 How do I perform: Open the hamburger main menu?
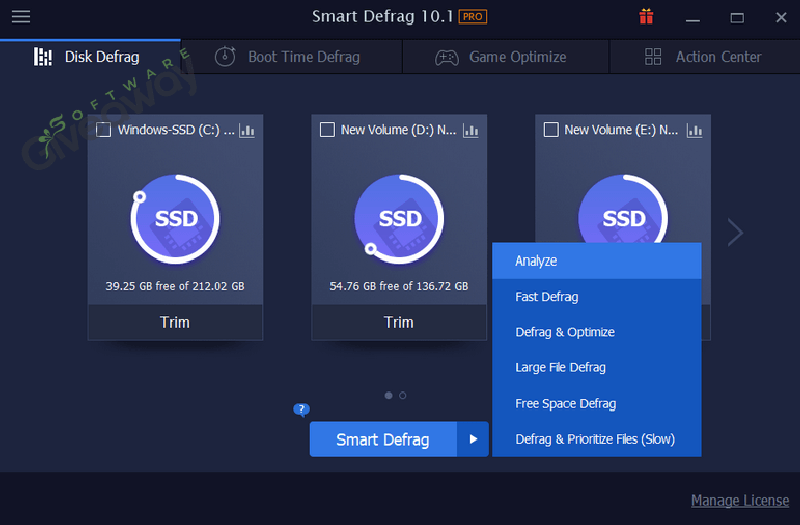[21, 17]
